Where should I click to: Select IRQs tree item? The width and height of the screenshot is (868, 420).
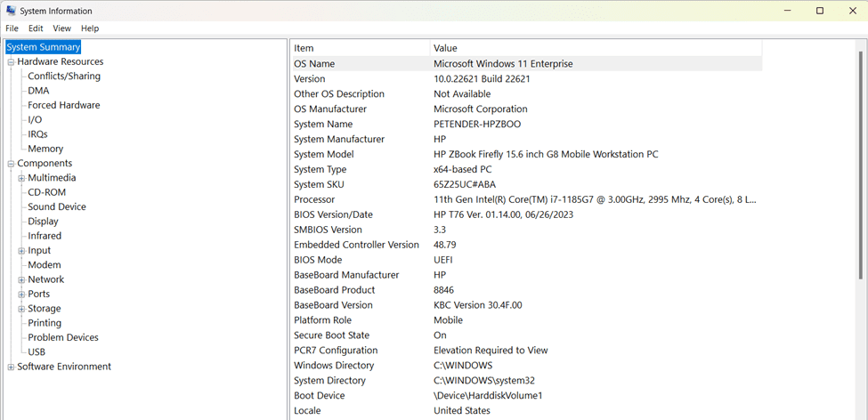coord(37,133)
